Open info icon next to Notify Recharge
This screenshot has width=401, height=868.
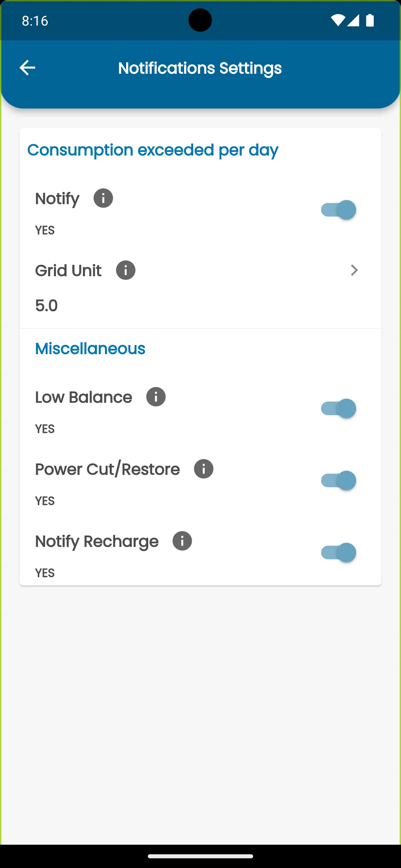(x=182, y=541)
